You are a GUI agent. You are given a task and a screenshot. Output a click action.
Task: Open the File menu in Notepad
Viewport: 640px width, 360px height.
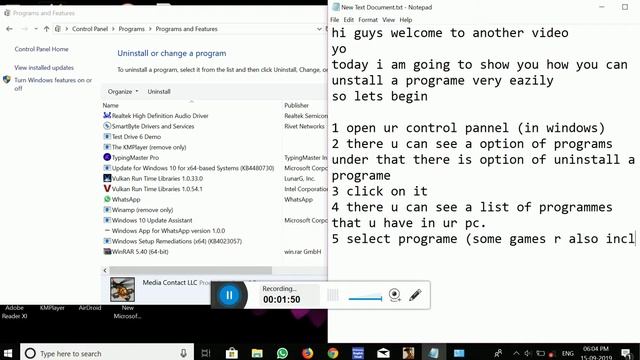click(x=335, y=20)
